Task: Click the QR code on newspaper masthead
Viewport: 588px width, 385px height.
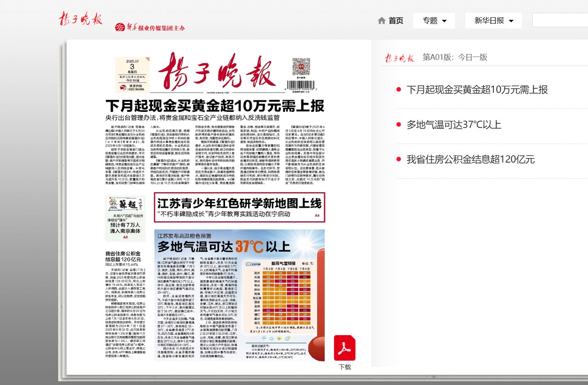Action: [301, 66]
